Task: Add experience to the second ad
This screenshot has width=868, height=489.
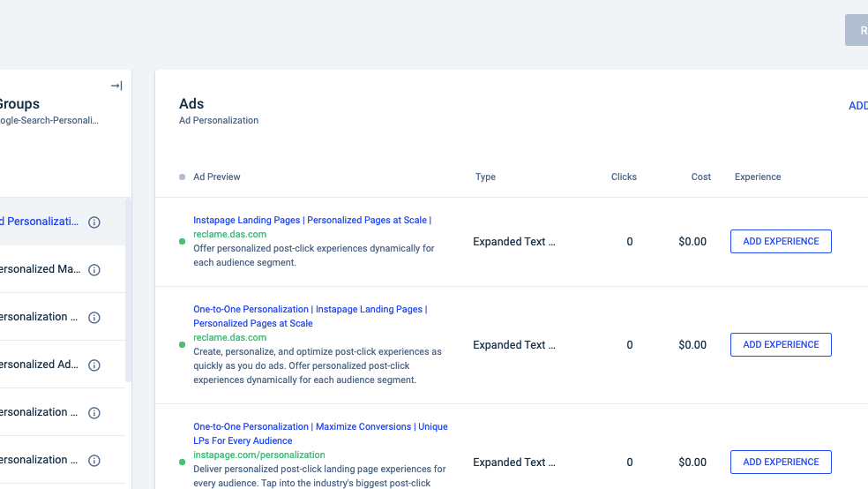Action: tap(781, 344)
